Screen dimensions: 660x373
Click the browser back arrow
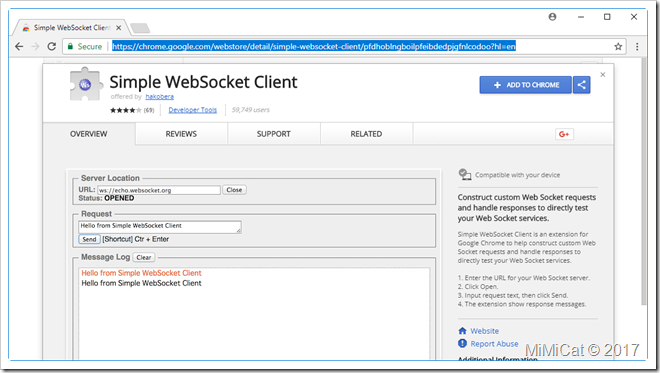click(19, 46)
